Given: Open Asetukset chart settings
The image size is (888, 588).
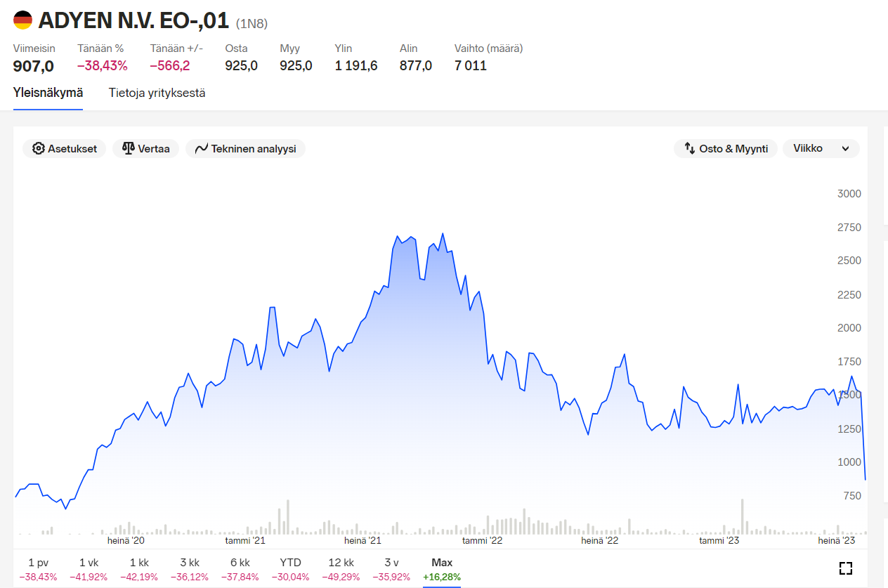Looking at the screenshot, I should (65, 149).
